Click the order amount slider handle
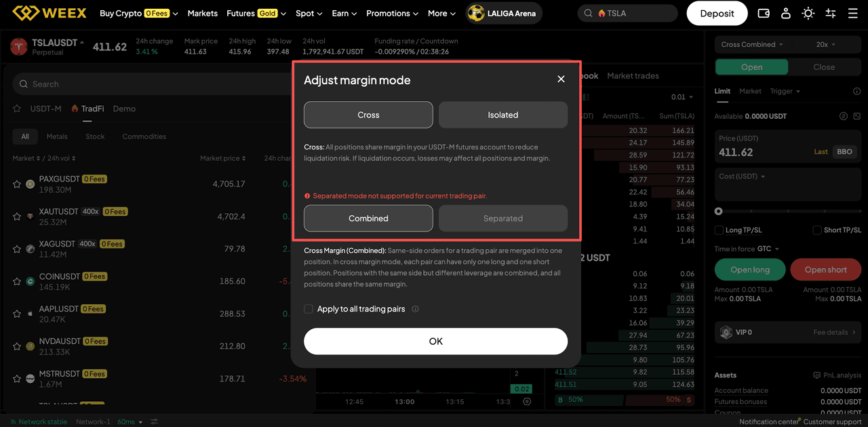868x427 pixels. click(x=719, y=211)
